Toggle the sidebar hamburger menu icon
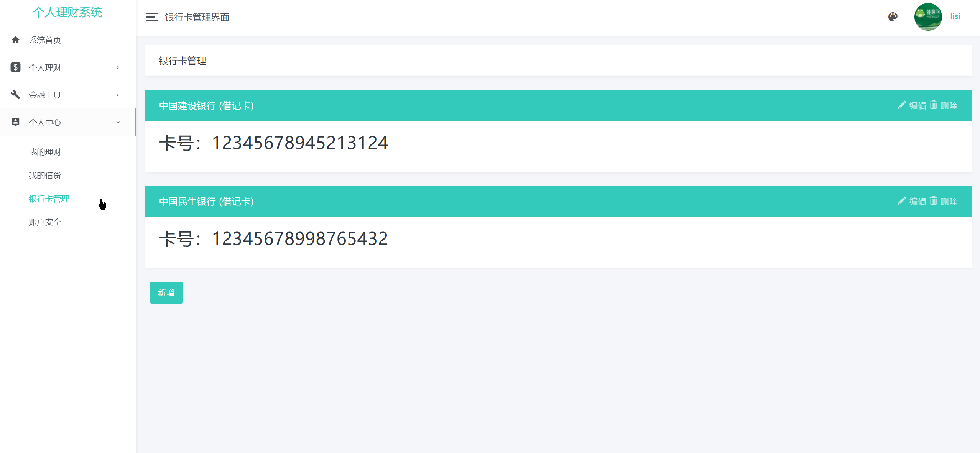The image size is (980, 453). pos(152,17)
